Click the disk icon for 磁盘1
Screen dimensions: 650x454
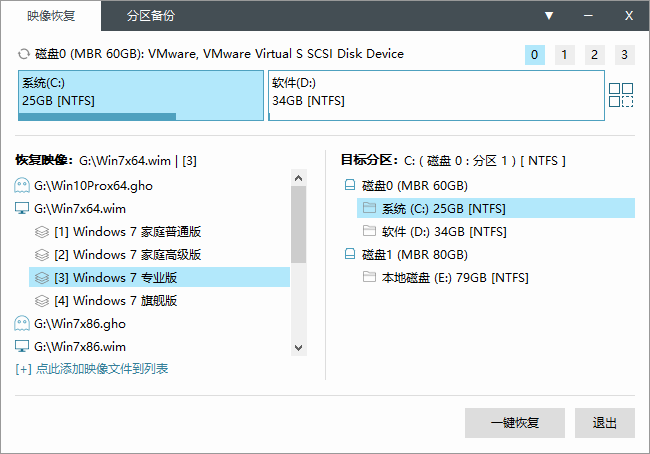[x=350, y=254]
